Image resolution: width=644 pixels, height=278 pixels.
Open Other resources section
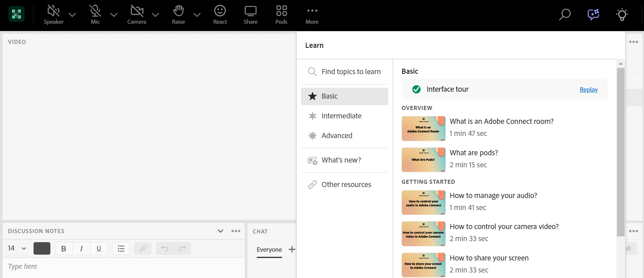(344, 184)
